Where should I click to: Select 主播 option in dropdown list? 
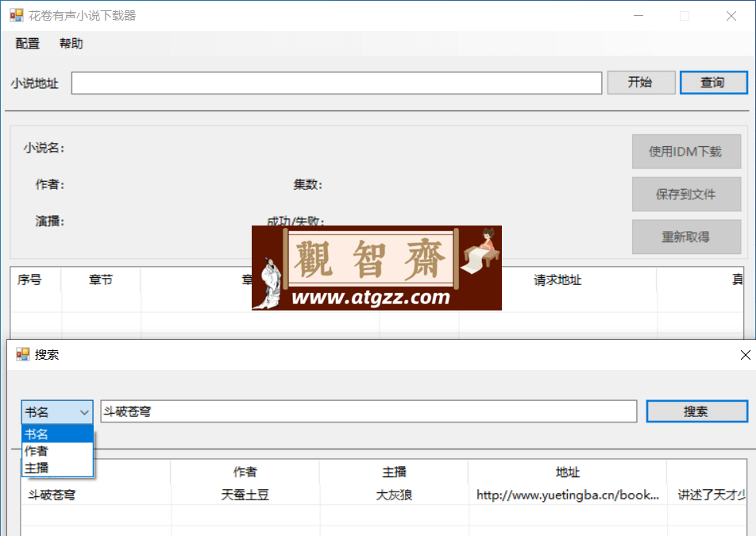57,468
